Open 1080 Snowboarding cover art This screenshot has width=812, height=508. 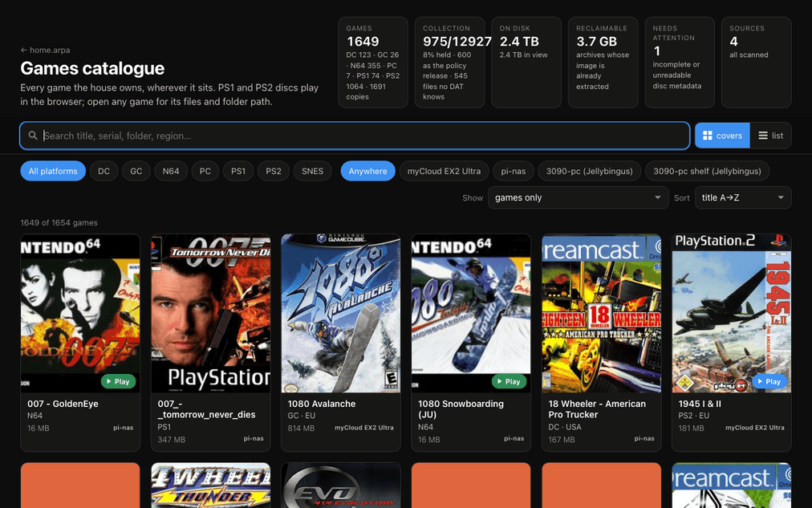point(471,313)
